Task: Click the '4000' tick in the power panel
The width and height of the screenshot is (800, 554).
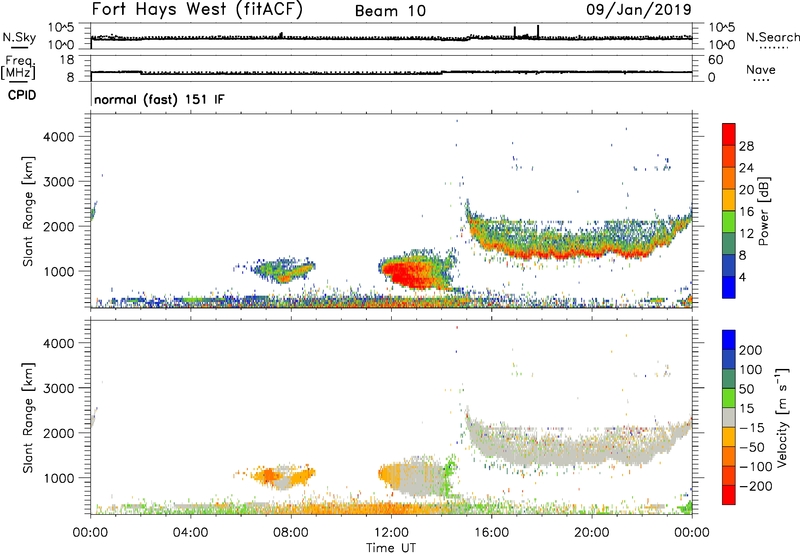Action: (59, 137)
